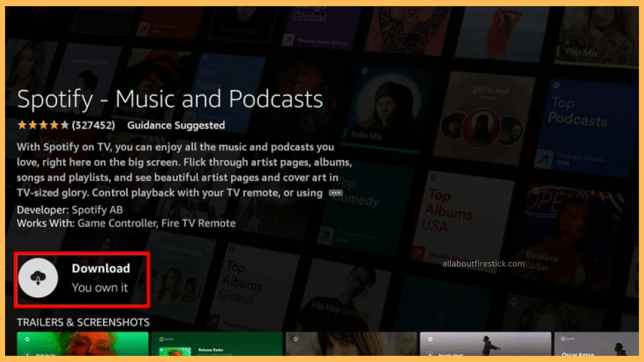Select the Download 'You own it' label
The height and width of the screenshot is (362, 644).
point(101,278)
